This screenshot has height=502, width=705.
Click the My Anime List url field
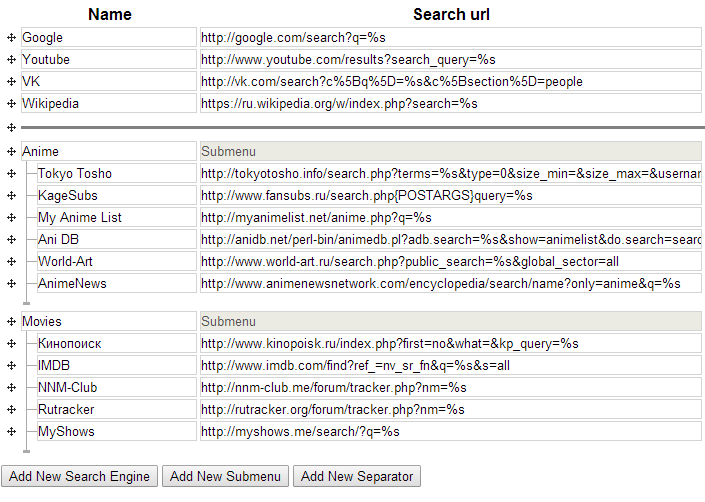pyautogui.click(x=450, y=218)
